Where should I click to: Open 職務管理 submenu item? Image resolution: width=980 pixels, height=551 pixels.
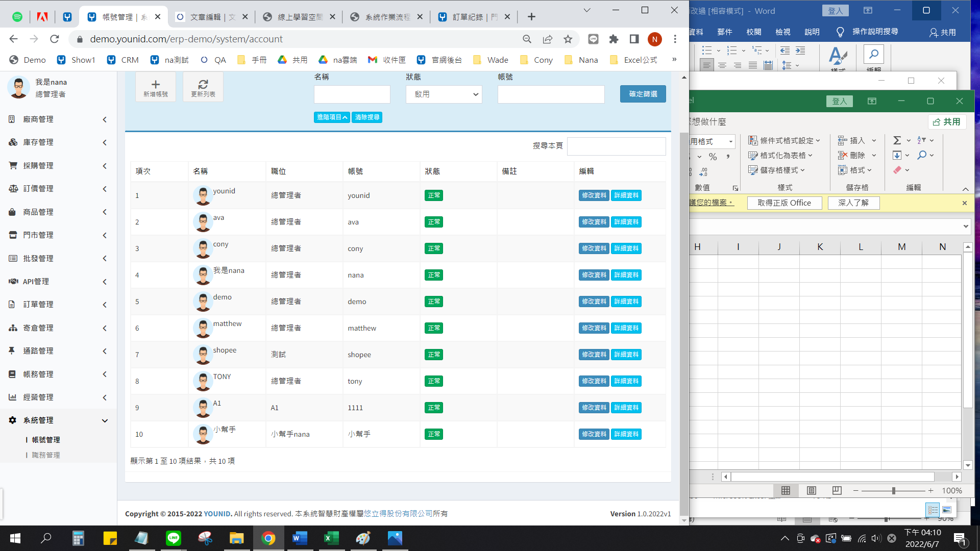[46, 455]
